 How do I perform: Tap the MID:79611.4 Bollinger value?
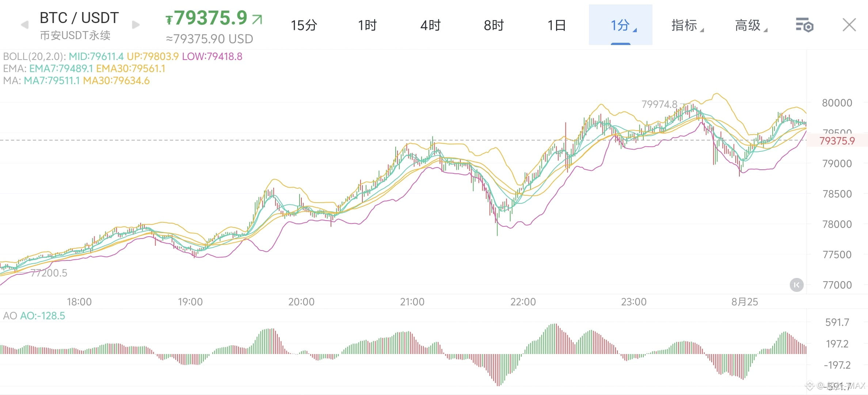tap(96, 56)
